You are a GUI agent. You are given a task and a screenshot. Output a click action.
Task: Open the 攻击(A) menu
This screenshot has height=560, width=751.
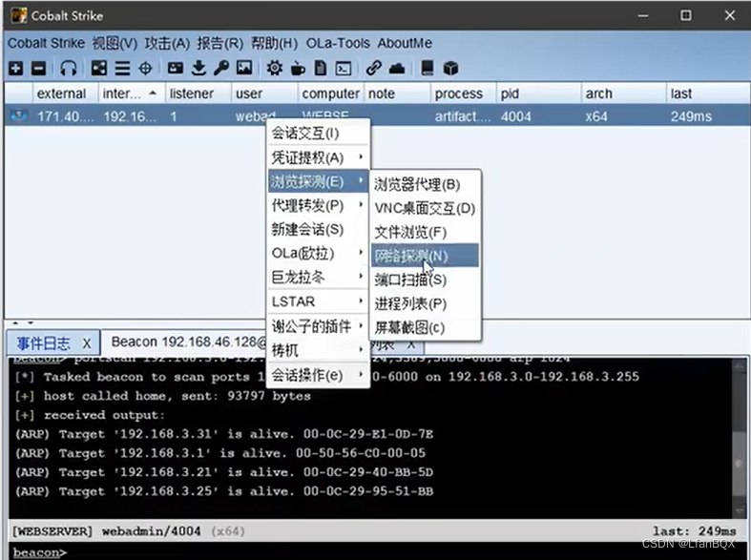(x=167, y=43)
